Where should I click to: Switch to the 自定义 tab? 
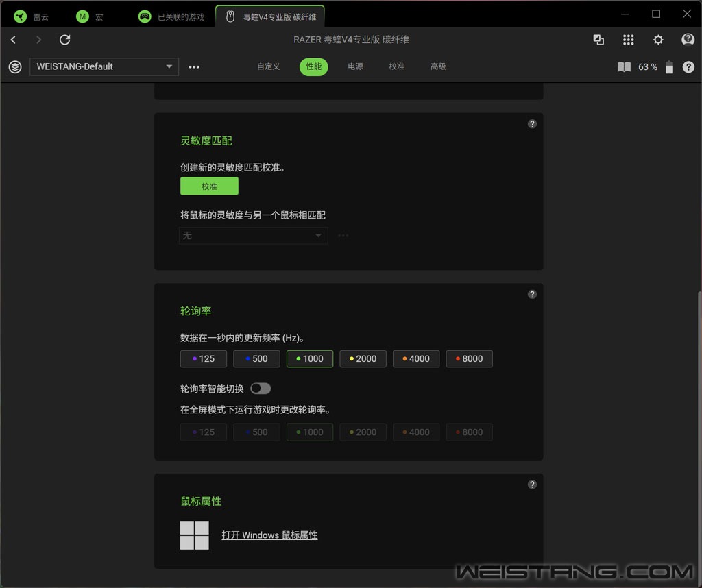(x=268, y=66)
